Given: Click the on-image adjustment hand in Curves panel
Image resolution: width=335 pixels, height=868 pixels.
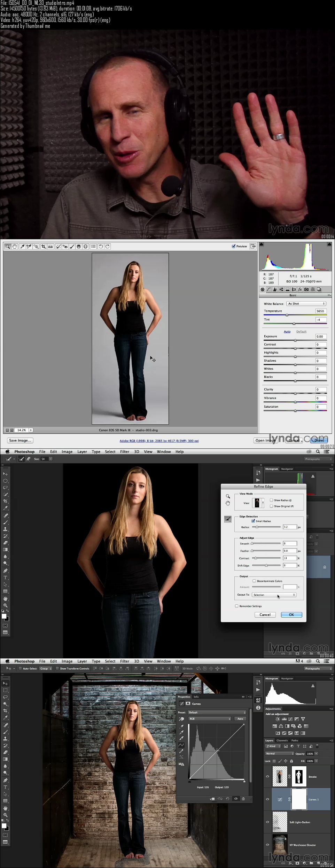Looking at the screenshot, I should pyautogui.click(x=181, y=719).
